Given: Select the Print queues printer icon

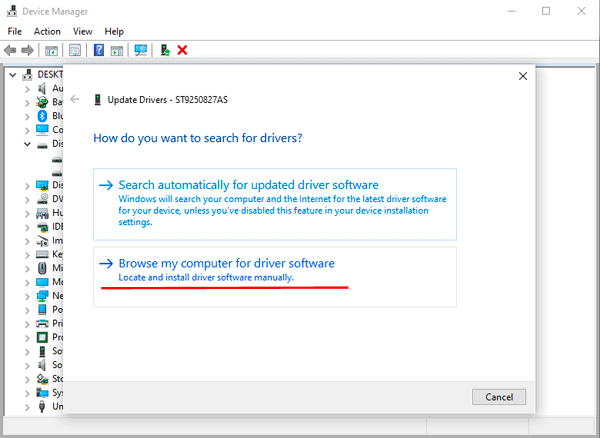Looking at the screenshot, I should point(42,324).
